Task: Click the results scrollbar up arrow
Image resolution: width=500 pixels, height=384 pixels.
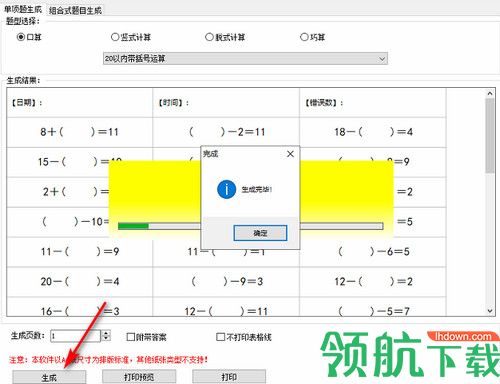Action: point(490,94)
